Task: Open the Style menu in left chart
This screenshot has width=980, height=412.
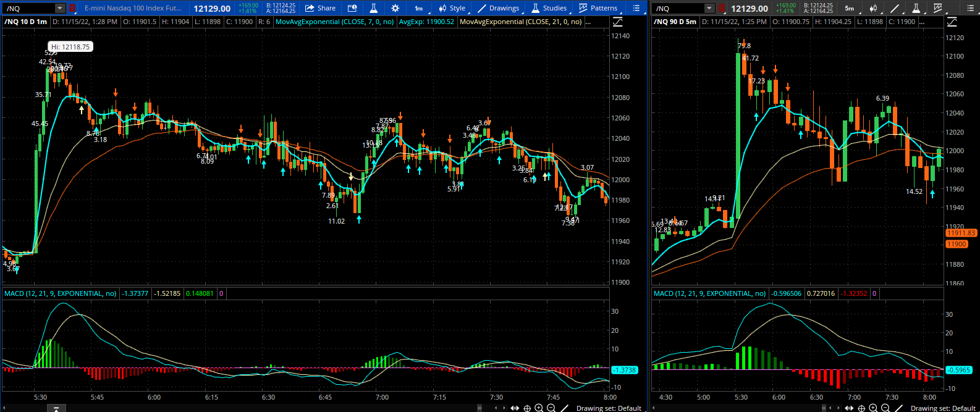Action: point(452,8)
